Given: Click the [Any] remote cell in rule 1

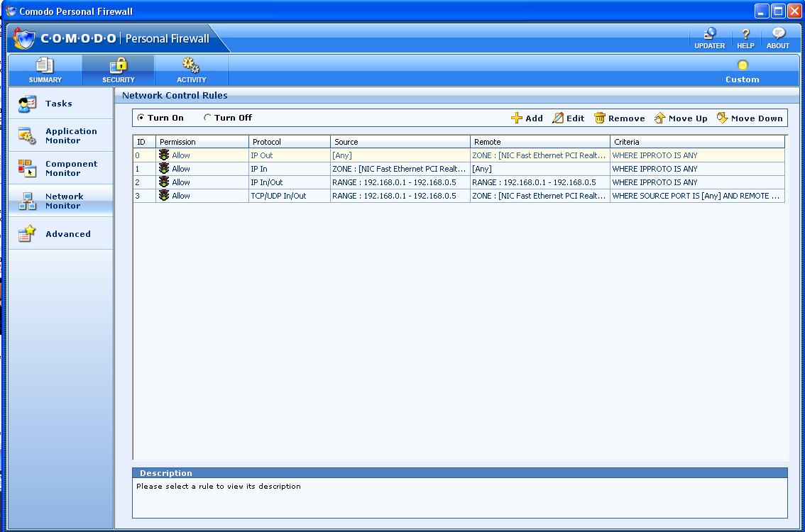Looking at the screenshot, I should pos(540,169).
